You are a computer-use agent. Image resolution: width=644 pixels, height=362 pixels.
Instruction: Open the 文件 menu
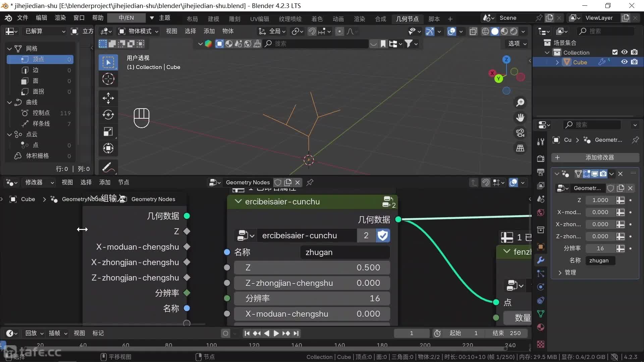(22, 18)
